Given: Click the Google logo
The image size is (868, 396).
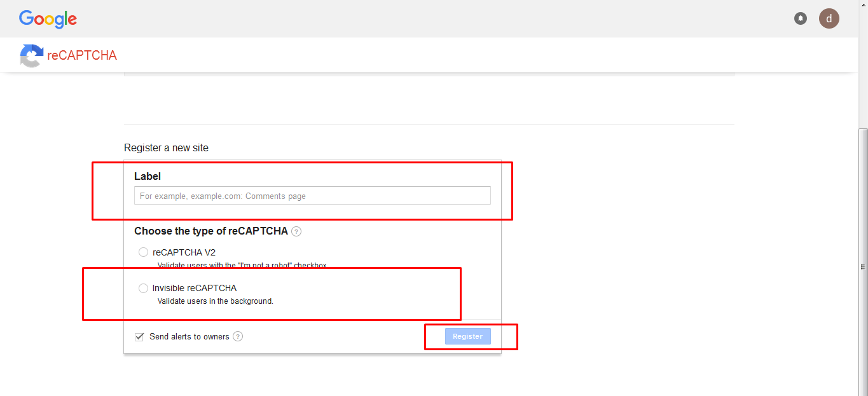Looking at the screenshot, I should (48, 19).
